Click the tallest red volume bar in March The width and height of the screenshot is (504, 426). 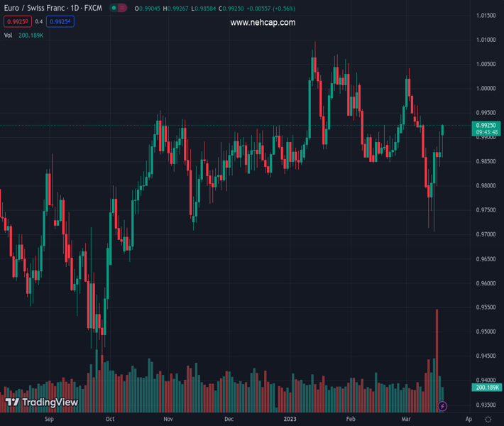click(437, 355)
